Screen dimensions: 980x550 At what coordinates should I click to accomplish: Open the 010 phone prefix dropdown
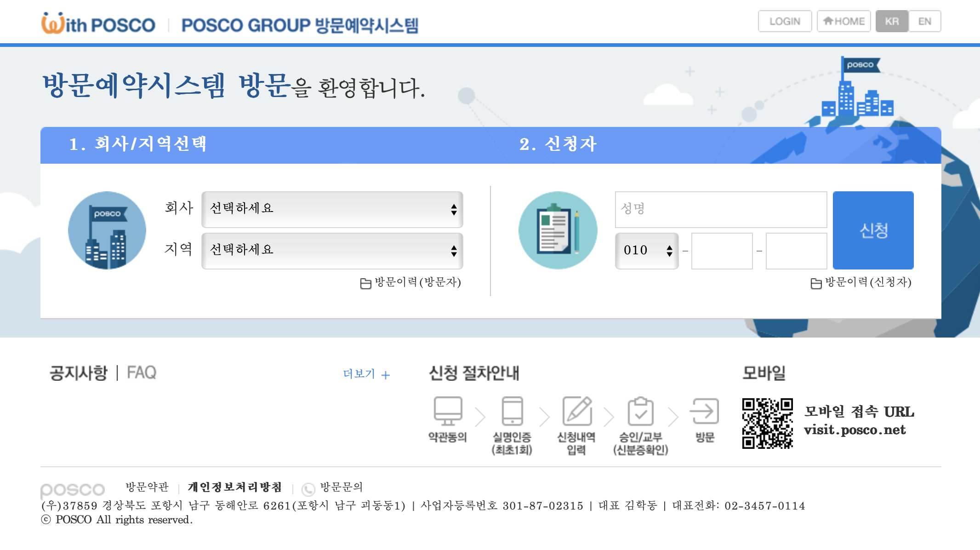click(646, 251)
